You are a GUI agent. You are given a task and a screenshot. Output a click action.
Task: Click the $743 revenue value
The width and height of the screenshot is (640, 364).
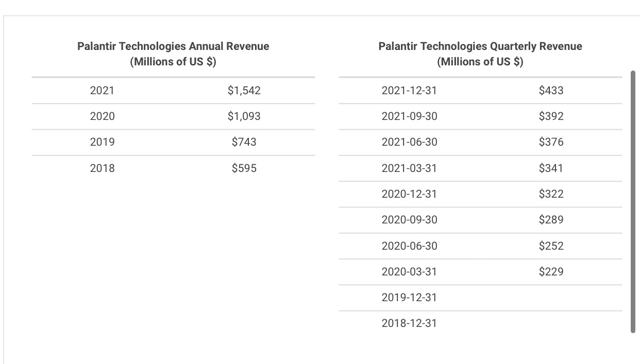[244, 142]
